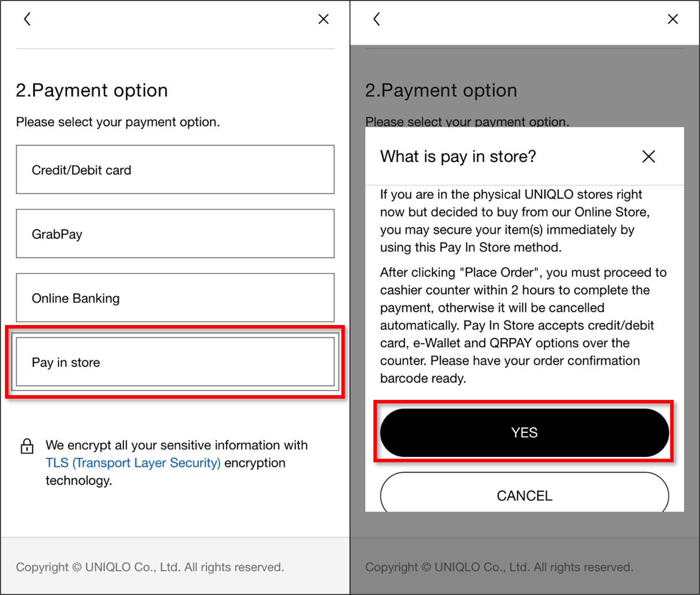Image resolution: width=700 pixels, height=595 pixels.
Task: Click X at top-right of right screen
Action: point(673,19)
